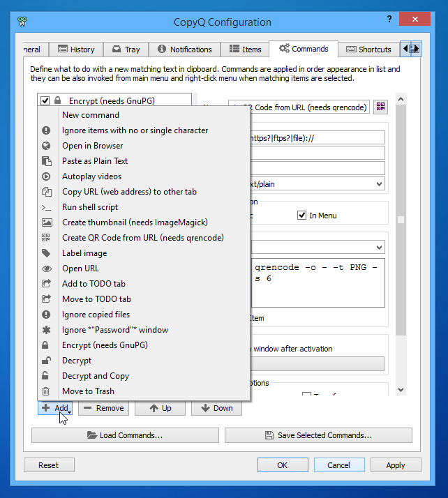Click the Apply button

tap(396, 465)
